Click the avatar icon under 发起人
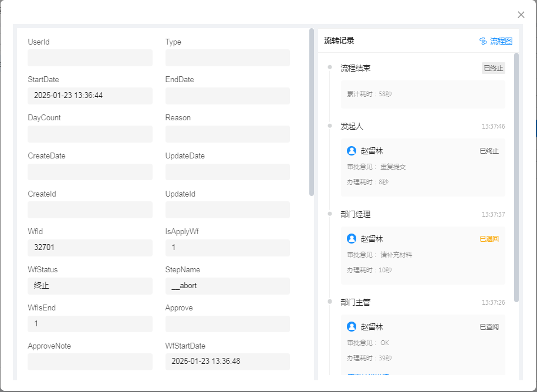Image resolution: width=537 pixels, height=392 pixels. click(x=352, y=151)
